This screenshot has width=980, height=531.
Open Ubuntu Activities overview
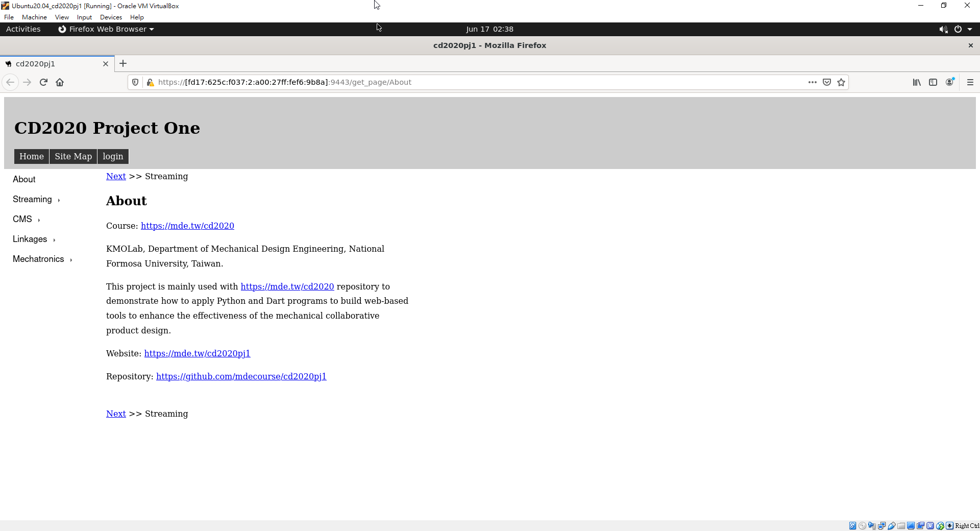tap(23, 29)
